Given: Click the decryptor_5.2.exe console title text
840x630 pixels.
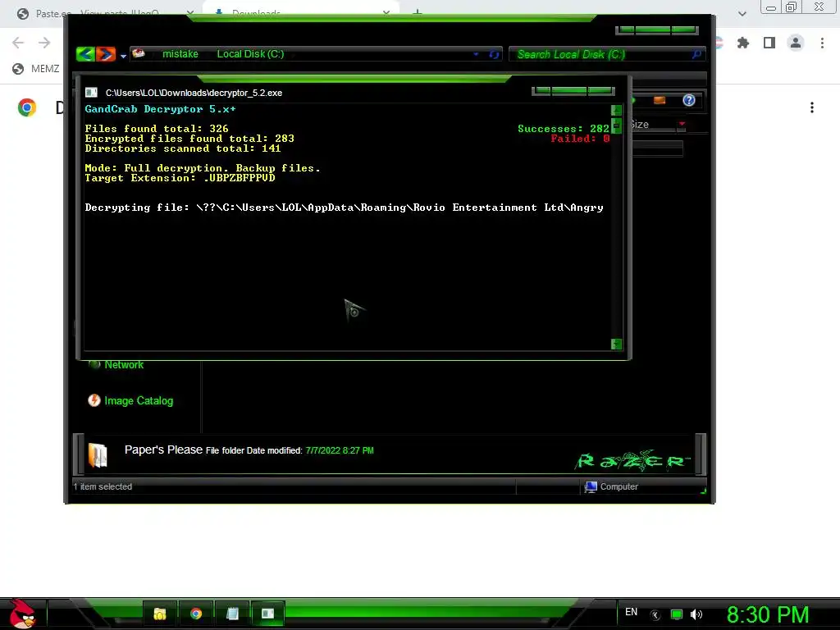Looking at the screenshot, I should [194, 93].
